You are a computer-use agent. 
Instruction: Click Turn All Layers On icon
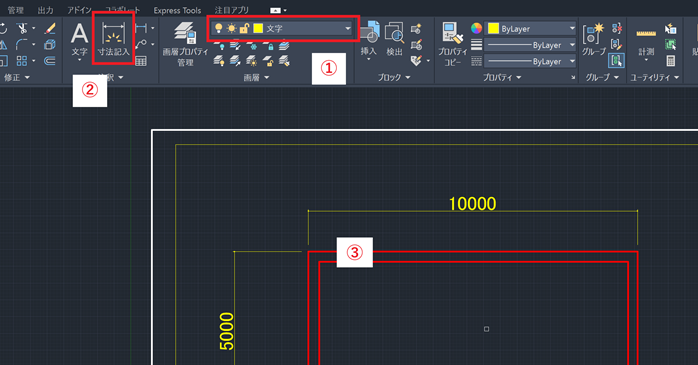(219, 61)
